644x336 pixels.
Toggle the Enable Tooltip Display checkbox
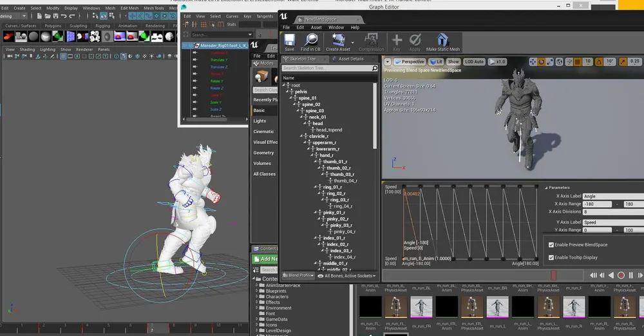coord(551,257)
